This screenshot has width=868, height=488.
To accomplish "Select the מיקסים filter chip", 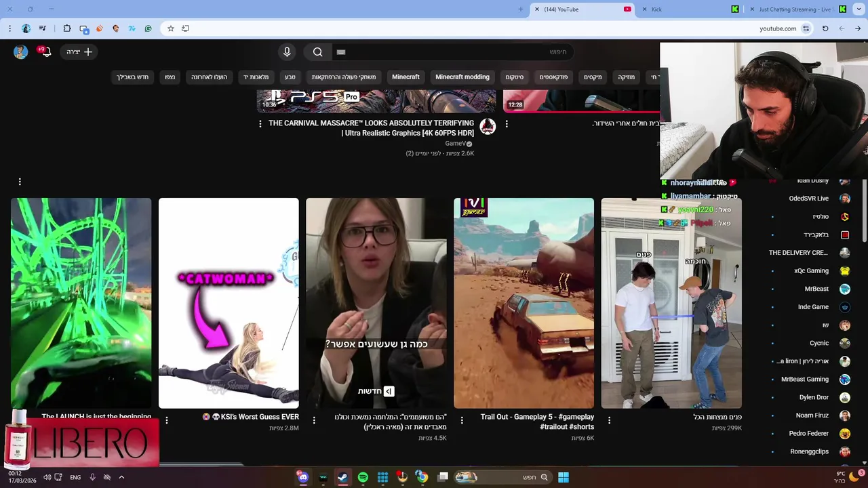I will pyautogui.click(x=593, y=77).
